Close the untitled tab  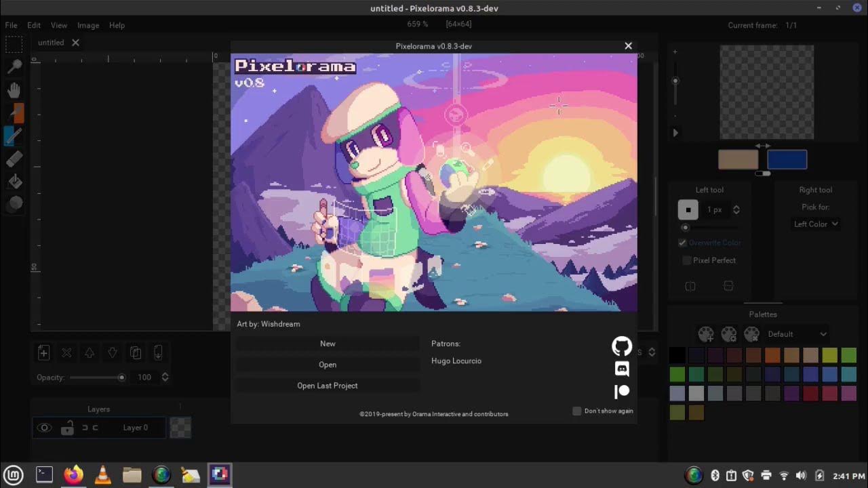click(75, 43)
